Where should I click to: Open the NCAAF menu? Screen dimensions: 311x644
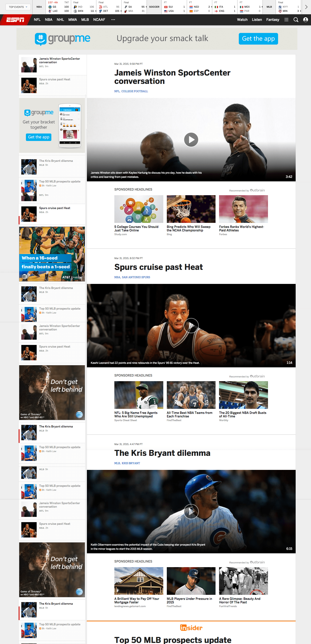point(99,20)
